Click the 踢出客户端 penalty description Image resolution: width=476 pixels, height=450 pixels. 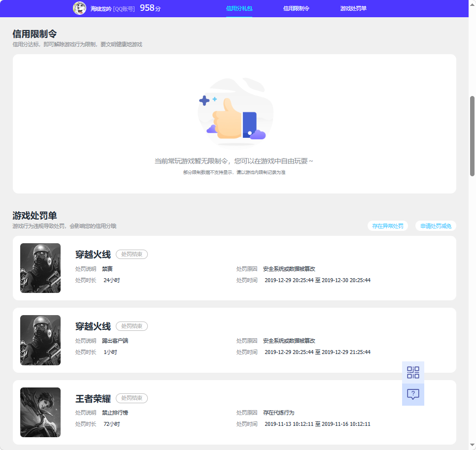115,341
